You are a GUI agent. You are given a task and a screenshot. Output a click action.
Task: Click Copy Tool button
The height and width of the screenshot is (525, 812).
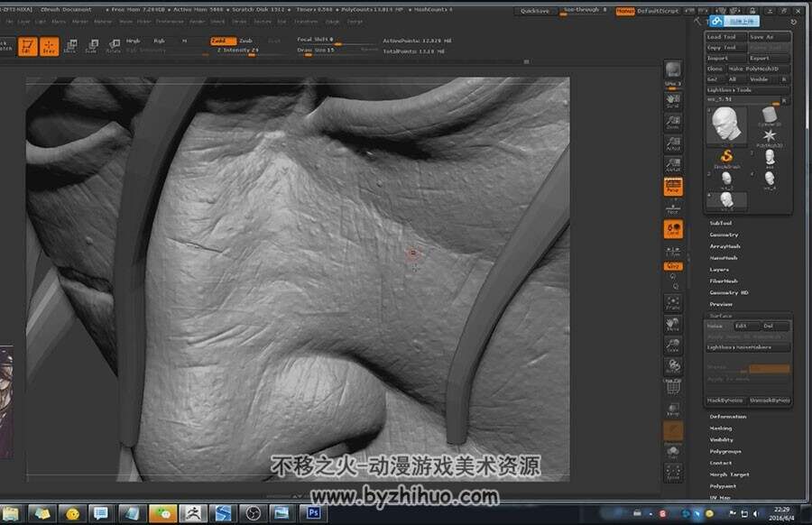point(726,47)
